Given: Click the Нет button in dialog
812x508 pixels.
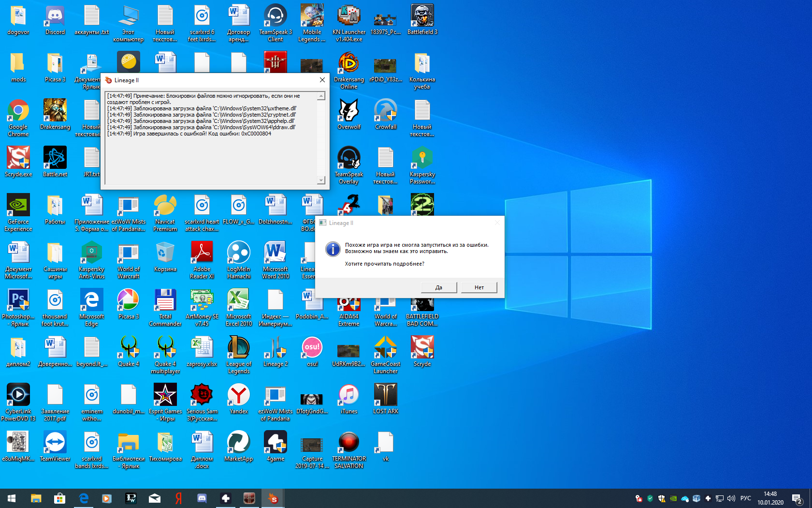Looking at the screenshot, I should (478, 287).
